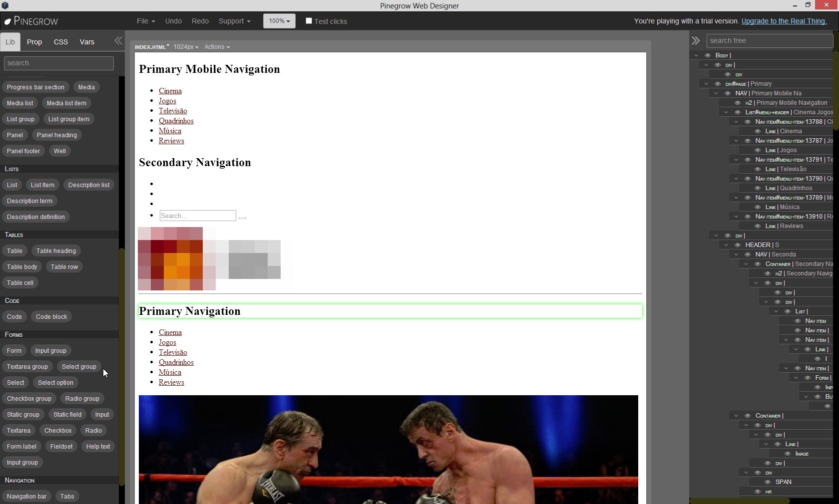
Task: Pick the Tabs component
Action: pos(67,497)
